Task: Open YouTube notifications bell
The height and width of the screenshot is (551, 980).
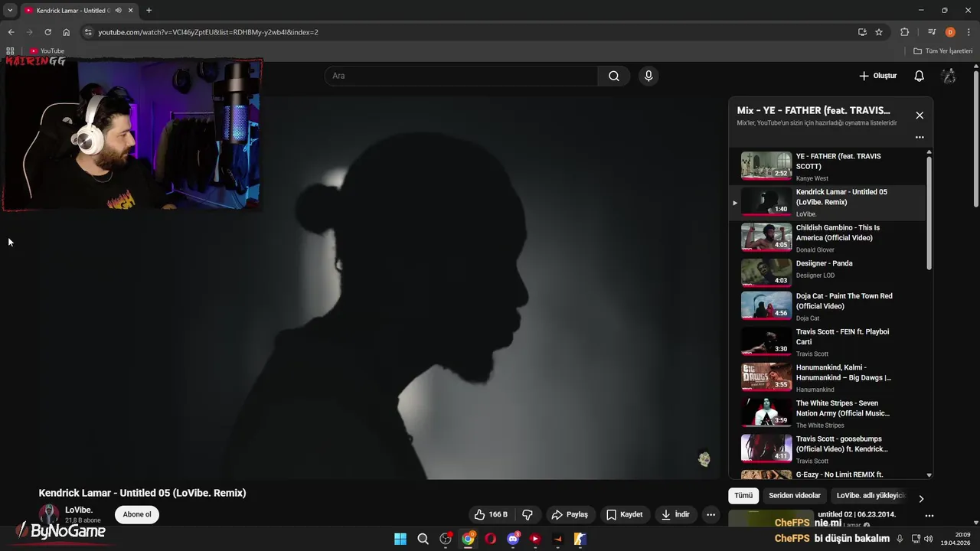Action: (x=919, y=76)
